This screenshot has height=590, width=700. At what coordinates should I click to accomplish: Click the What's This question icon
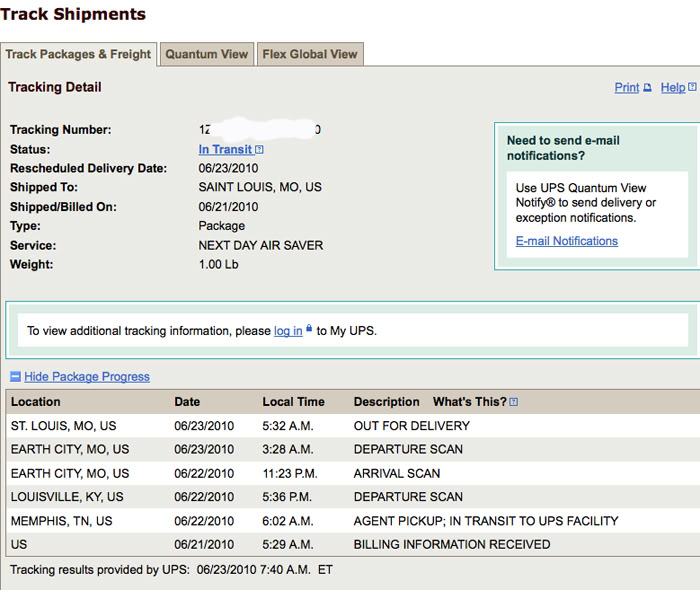[514, 402]
